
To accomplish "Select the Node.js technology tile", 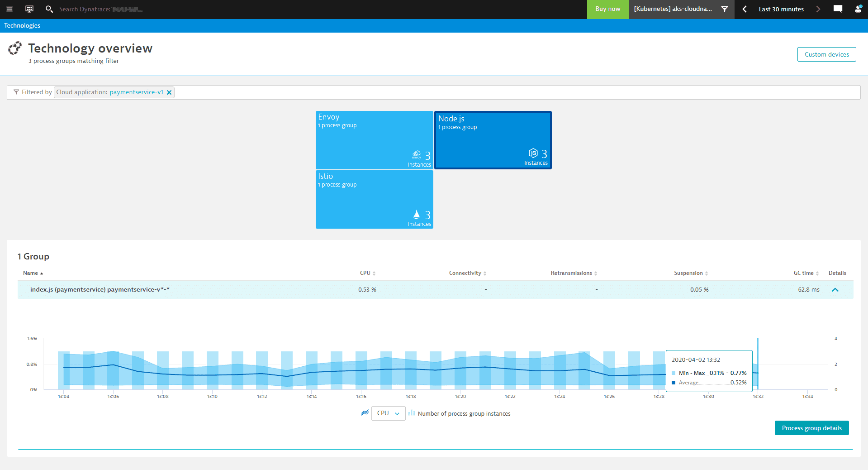I will pyautogui.click(x=493, y=140).
